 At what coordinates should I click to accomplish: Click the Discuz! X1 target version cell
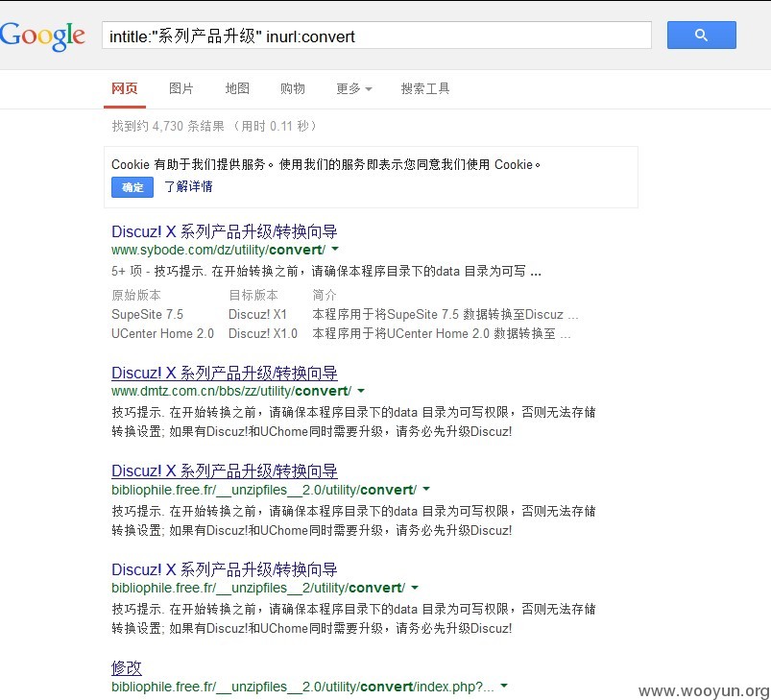click(x=257, y=314)
